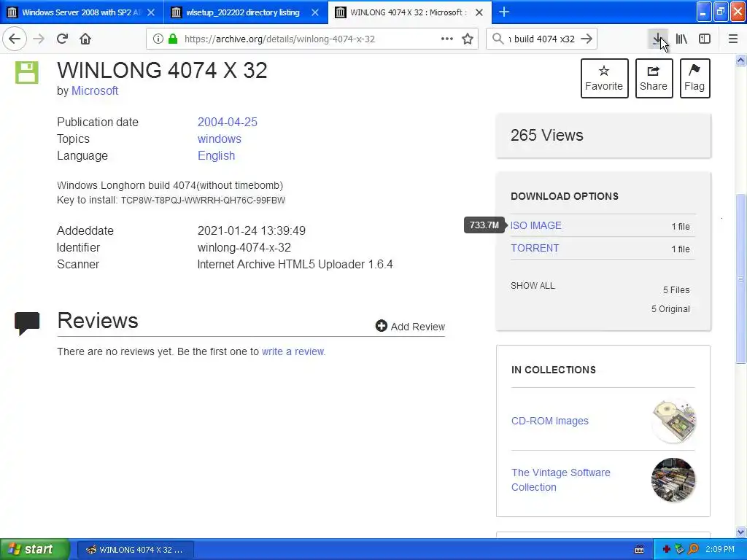This screenshot has height=560, width=747.
Task: Click the search box text field
Action: tap(542, 39)
